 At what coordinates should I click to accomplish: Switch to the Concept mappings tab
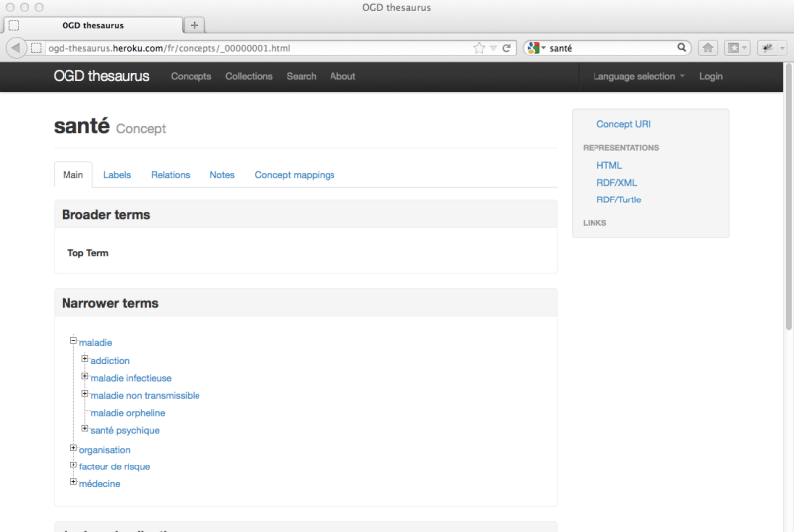tap(294, 175)
